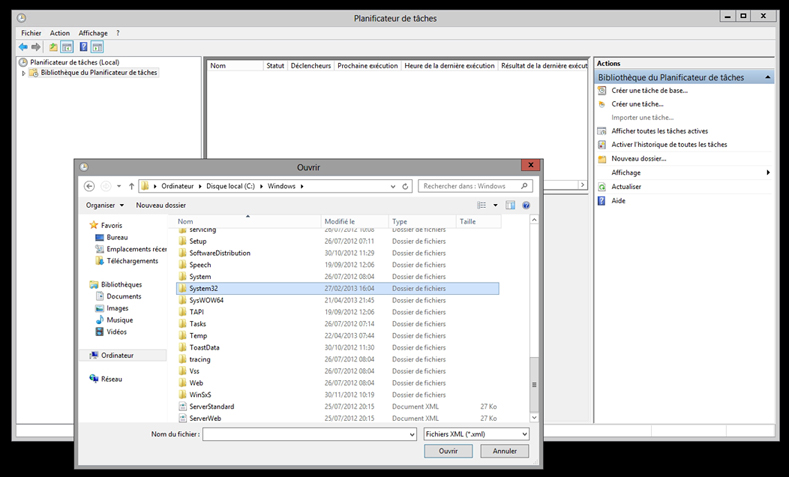Open the Fichier menu
The width and height of the screenshot is (789, 477).
(30, 33)
